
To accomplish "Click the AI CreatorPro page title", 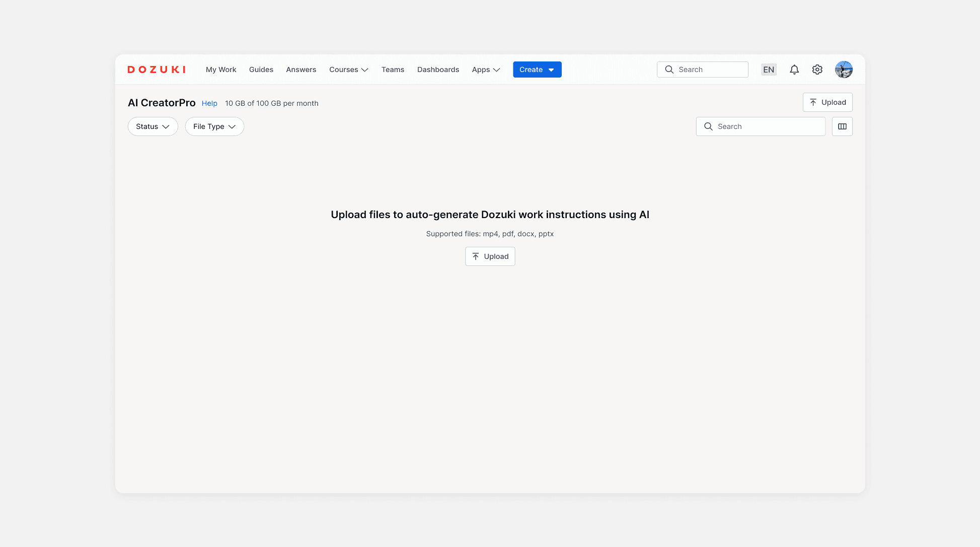I will [162, 103].
